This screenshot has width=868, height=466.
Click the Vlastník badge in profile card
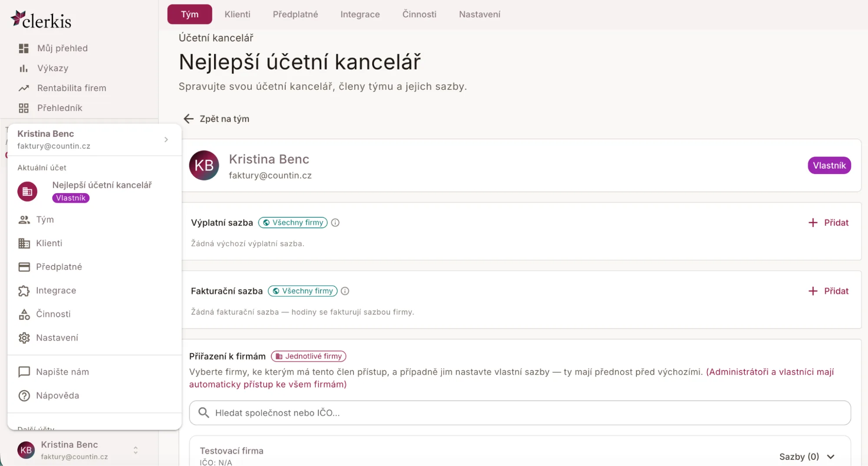tap(829, 165)
